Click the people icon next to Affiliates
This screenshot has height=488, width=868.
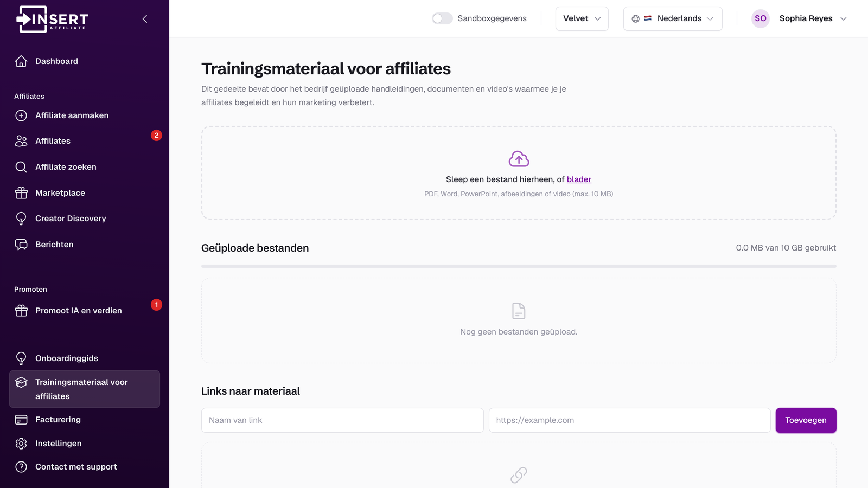[x=21, y=141]
